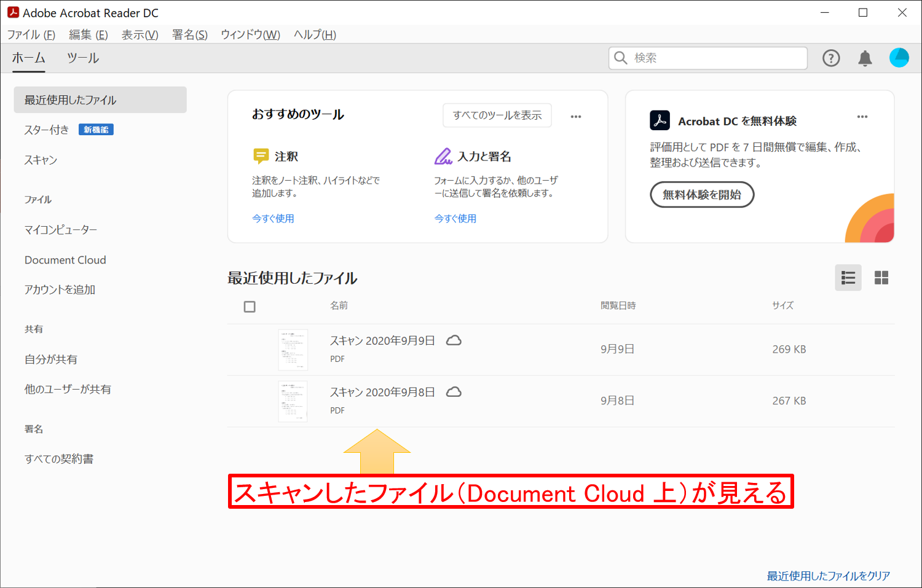Switch to list view
This screenshot has height=588, width=922.
848,278
